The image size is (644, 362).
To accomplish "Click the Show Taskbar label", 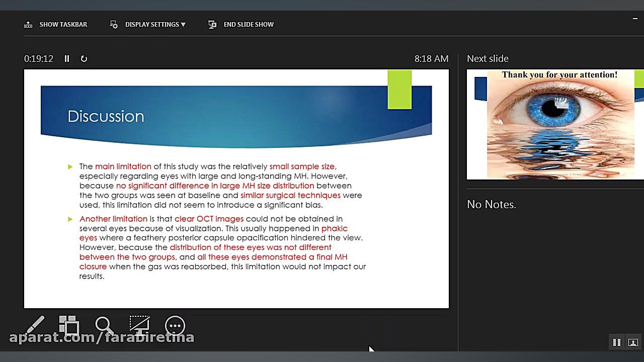I will pos(63,25).
